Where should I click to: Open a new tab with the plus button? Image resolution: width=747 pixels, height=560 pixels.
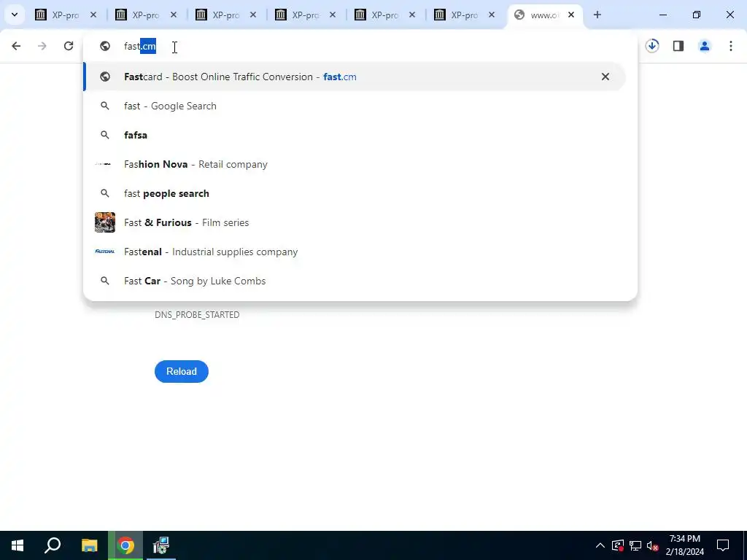597,15
